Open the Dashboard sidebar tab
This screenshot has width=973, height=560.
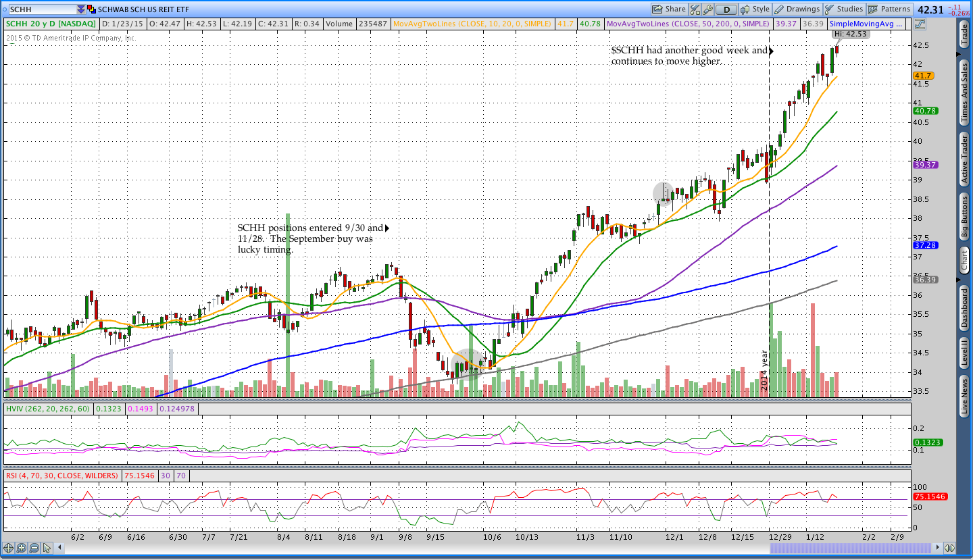[x=964, y=307]
